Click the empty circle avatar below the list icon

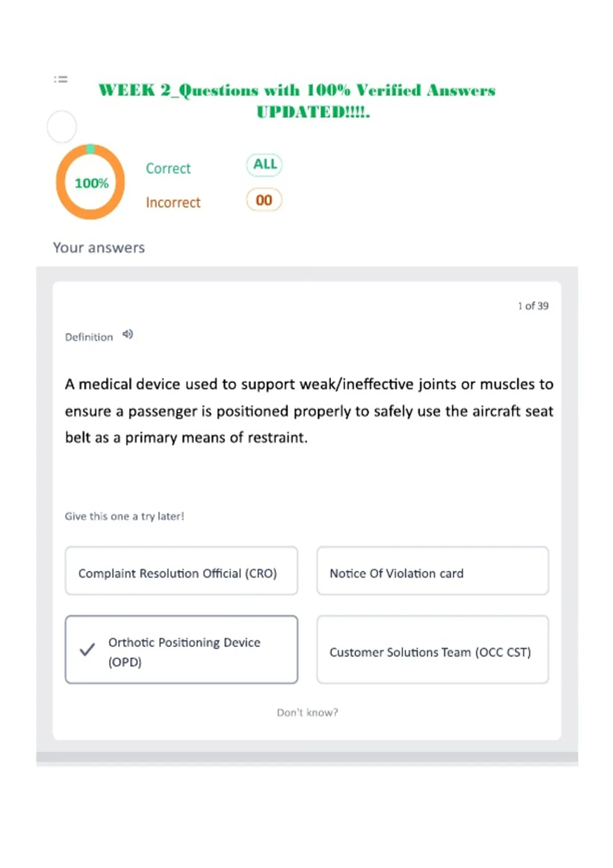click(62, 127)
